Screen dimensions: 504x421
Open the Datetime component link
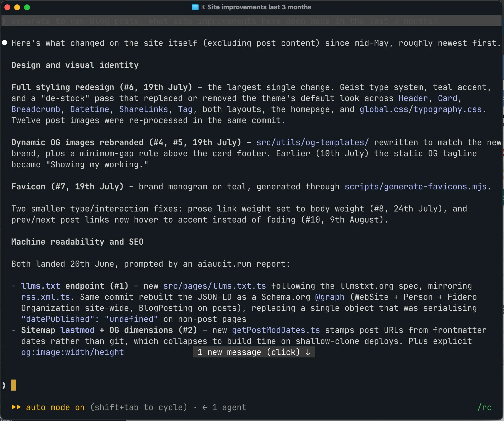[x=90, y=109]
